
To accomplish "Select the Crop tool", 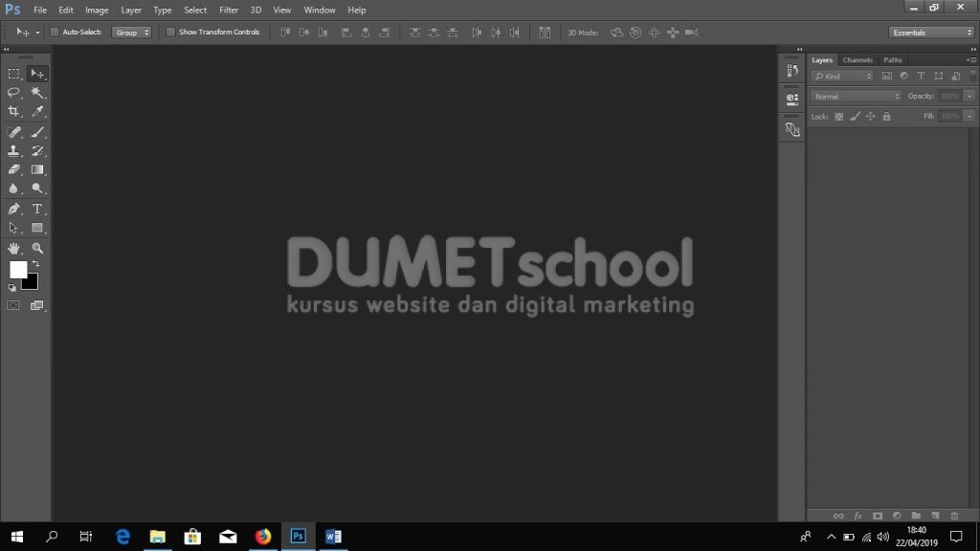I will coord(13,111).
